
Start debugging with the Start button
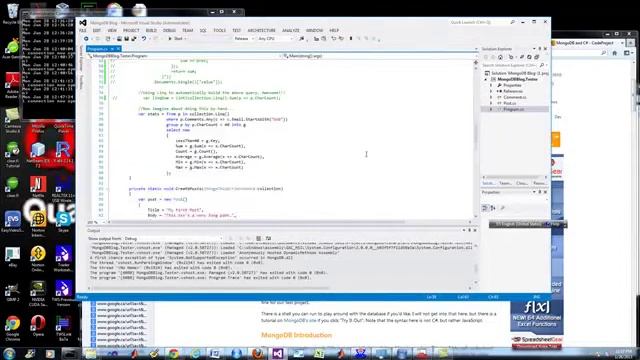pos(176,39)
